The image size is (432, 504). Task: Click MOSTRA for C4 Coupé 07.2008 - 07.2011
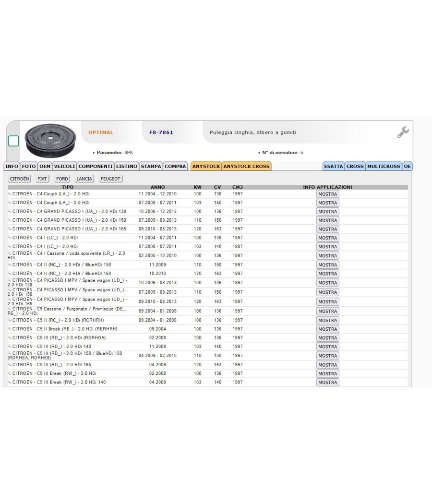pyautogui.click(x=327, y=203)
